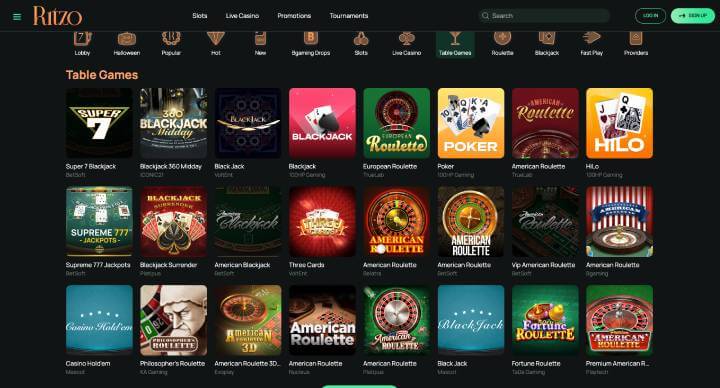Open Slots in the top navigation
This screenshot has height=388, width=720.
pos(200,16)
